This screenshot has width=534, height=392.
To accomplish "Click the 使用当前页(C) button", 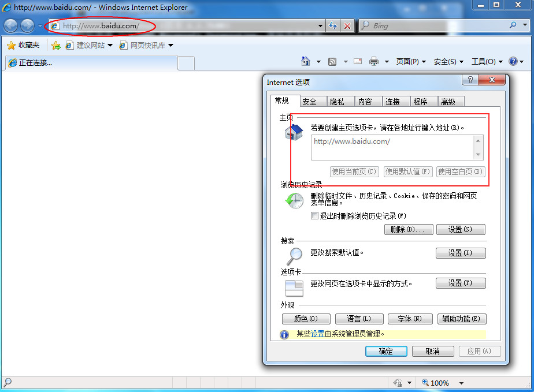I will 354,171.
